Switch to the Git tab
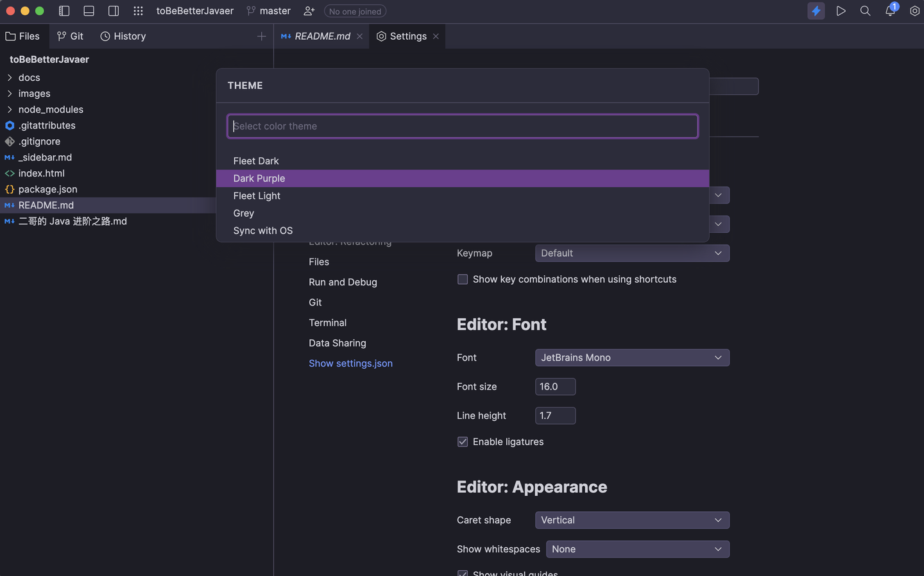 tap(70, 36)
